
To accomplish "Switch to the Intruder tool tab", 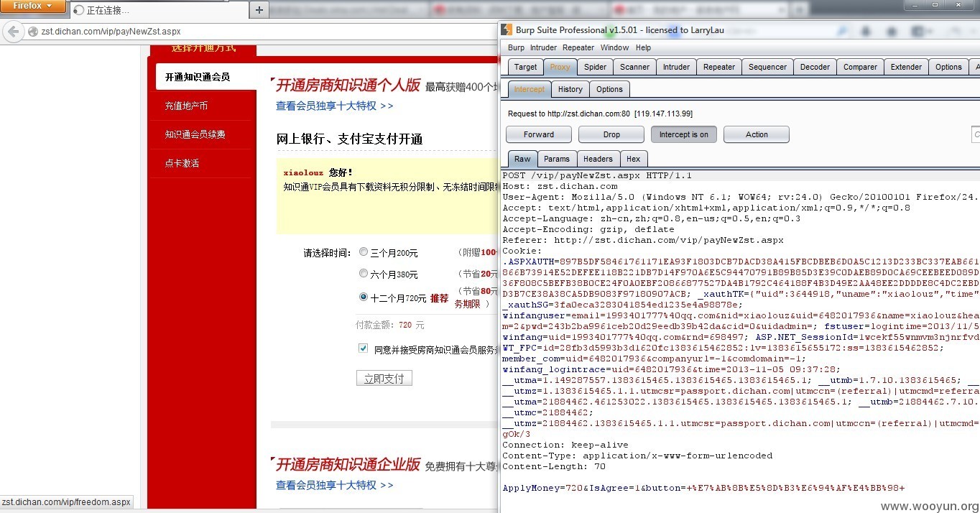I will pyautogui.click(x=676, y=67).
